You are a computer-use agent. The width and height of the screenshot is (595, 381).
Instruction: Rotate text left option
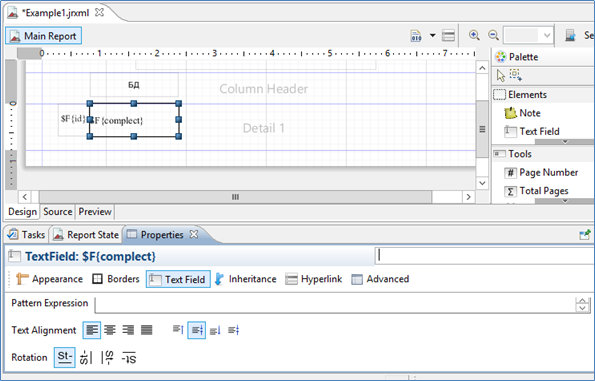[x=86, y=357]
